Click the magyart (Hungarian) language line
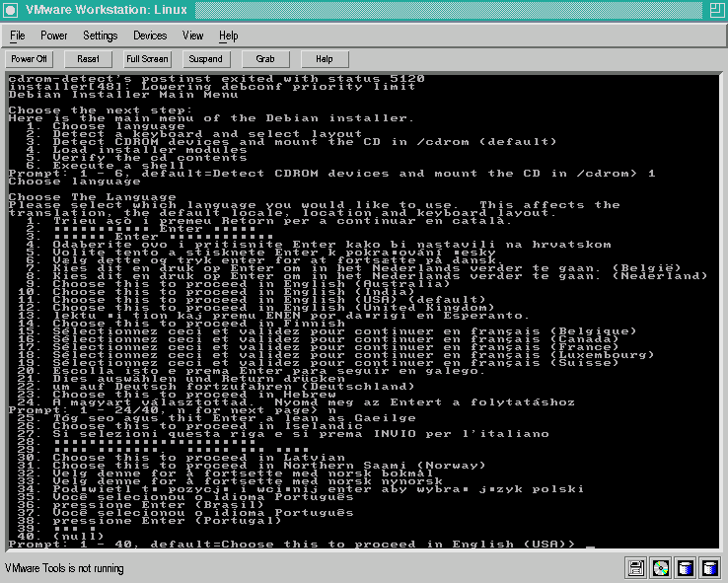The width and height of the screenshot is (728, 583). [x=296, y=401]
